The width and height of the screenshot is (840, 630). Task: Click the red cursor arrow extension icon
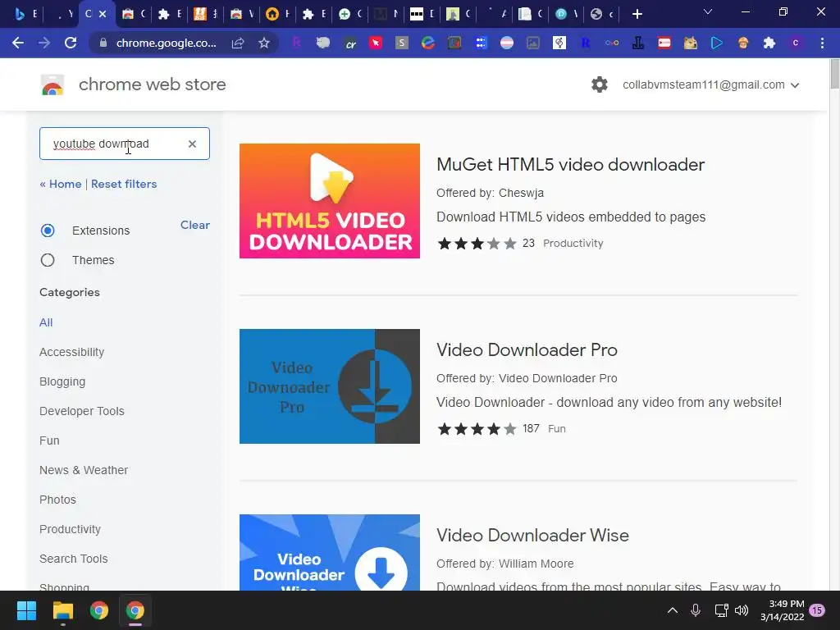pos(376,43)
